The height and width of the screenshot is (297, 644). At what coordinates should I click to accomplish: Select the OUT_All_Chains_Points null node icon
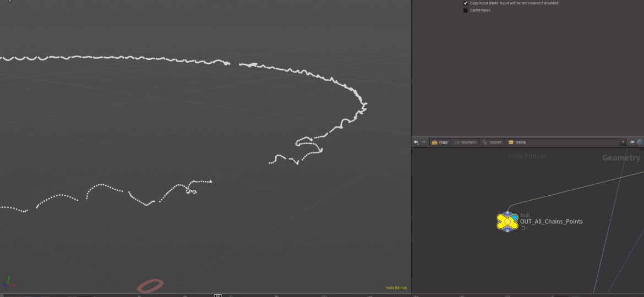507,221
